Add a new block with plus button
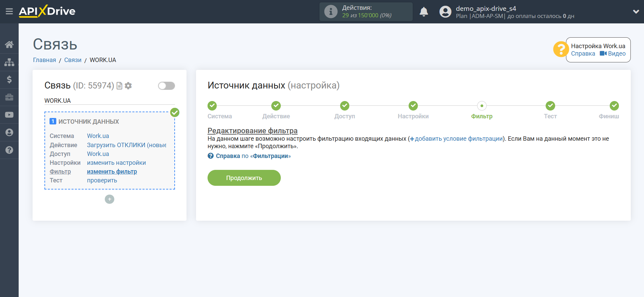 pos(110,199)
